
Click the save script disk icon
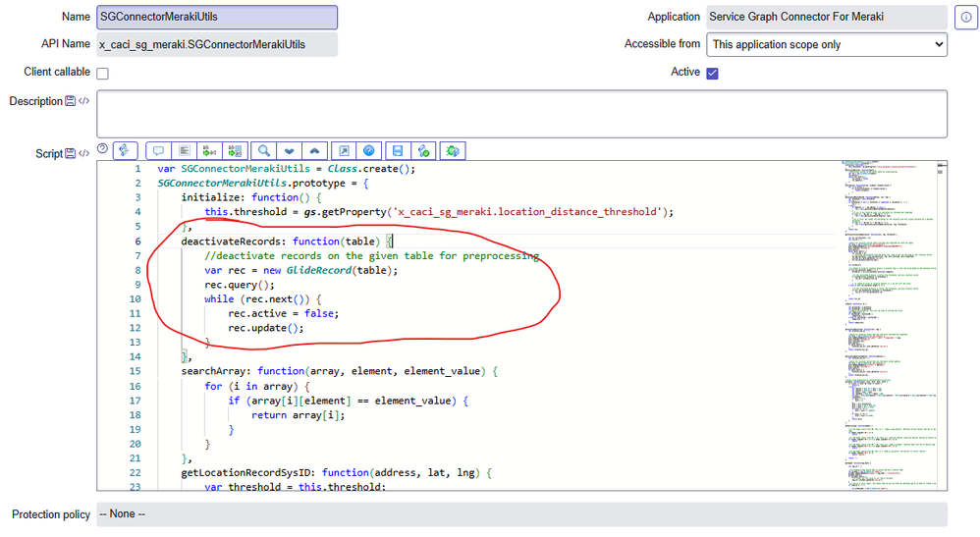coord(398,150)
